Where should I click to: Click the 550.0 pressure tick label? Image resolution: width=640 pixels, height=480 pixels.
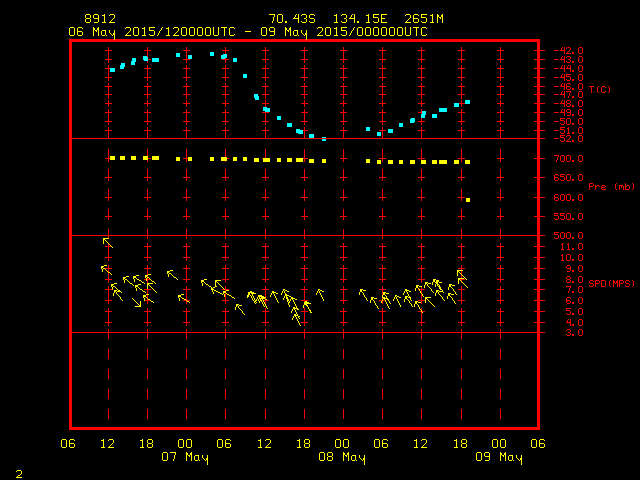click(568, 217)
